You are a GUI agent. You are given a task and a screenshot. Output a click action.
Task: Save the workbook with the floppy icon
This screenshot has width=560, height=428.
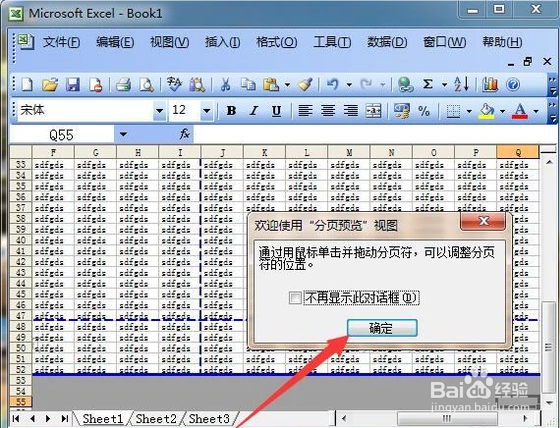73,85
